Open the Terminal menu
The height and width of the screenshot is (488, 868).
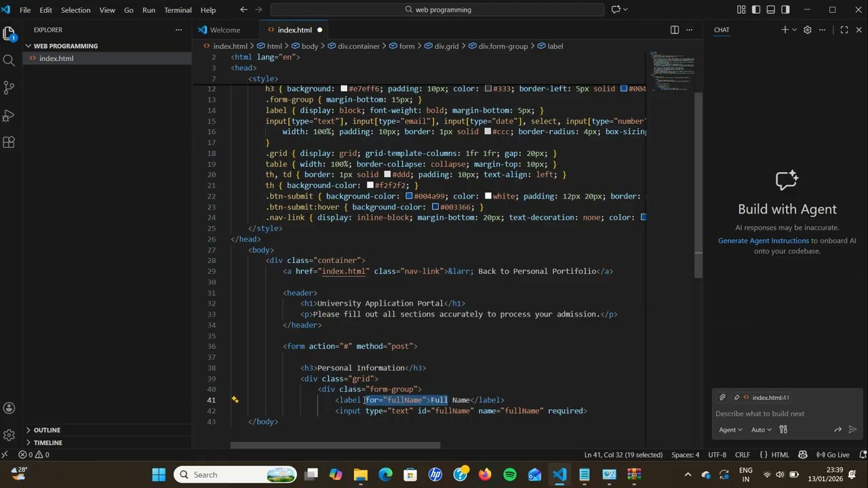click(x=178, y=10)
